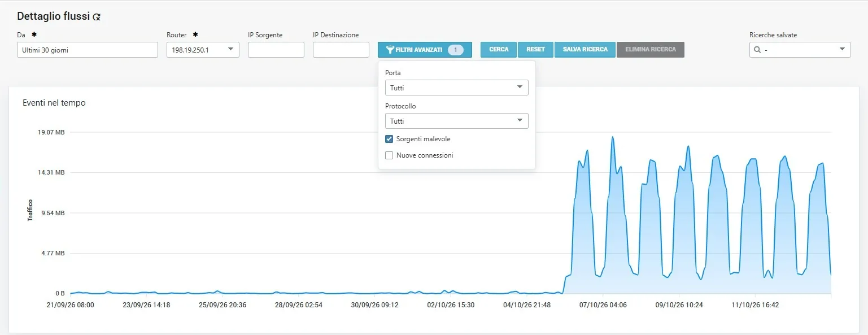Focus the IP Destinazione input field
The height and width of the screenshot is (335, 868).
tap(341, 50)
